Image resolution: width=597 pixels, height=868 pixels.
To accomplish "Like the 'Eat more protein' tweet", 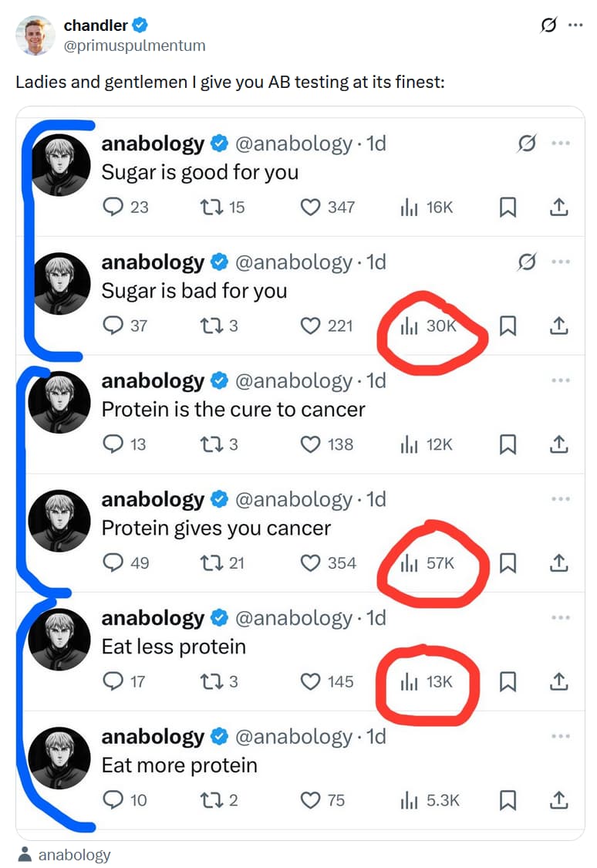I will tap(310, 800).
